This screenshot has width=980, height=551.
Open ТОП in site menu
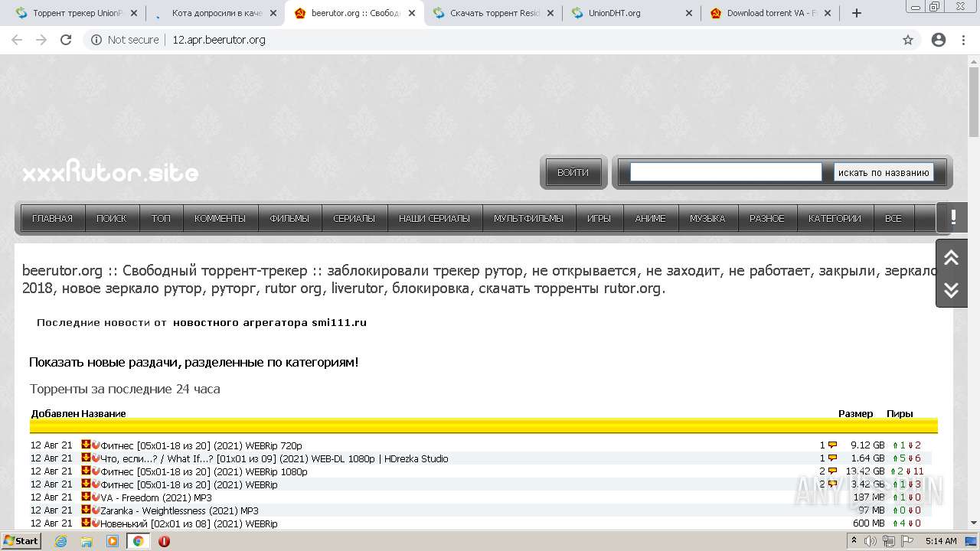coord(161,218)
